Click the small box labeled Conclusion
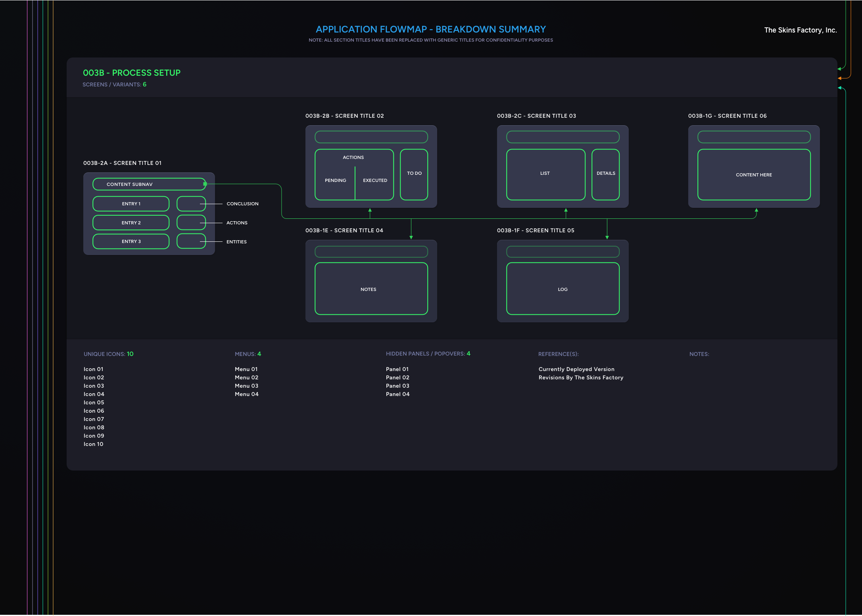Screen dimensions: 862x616 191,204
